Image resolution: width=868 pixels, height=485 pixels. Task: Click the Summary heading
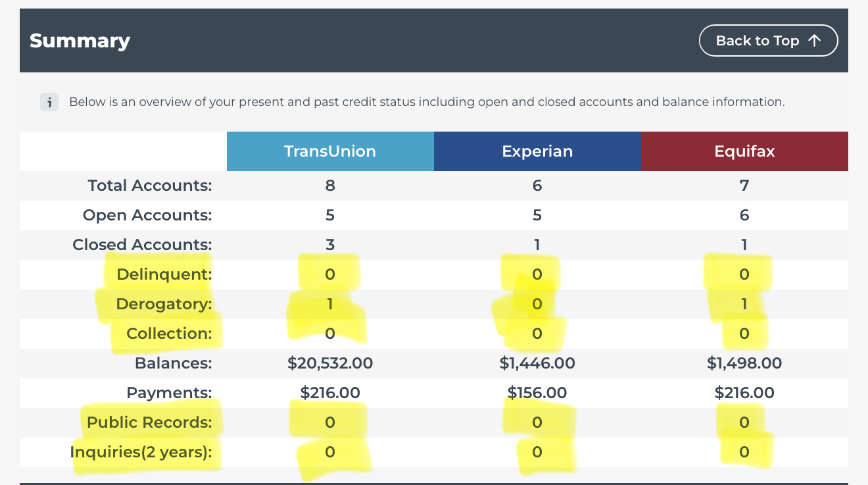pyautogui.click(x=80, y=40)
